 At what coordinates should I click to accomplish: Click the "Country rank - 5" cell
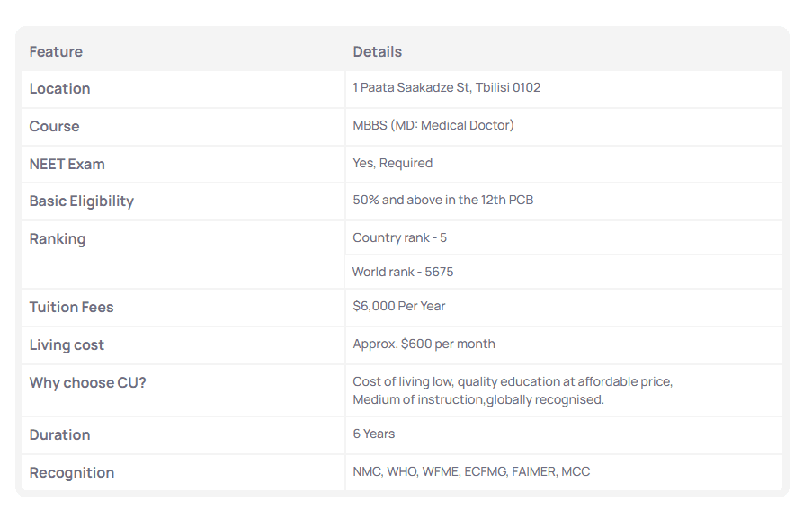(x=399, y=238)
